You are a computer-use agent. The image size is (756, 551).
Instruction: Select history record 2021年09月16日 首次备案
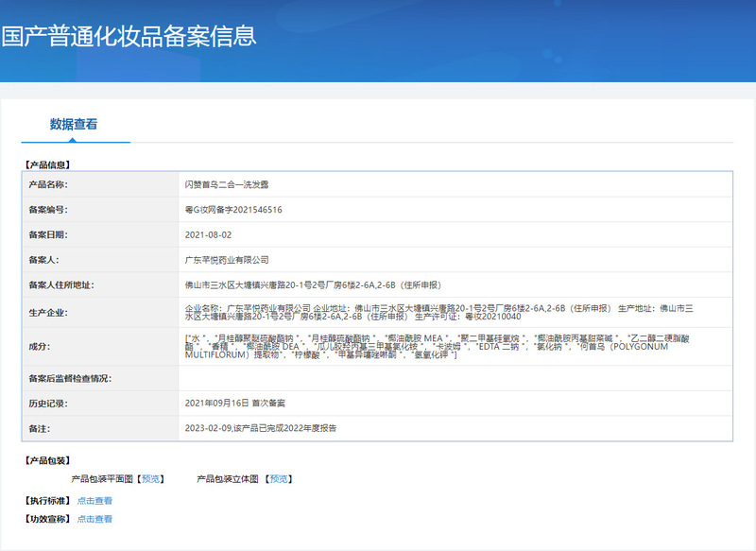234,403
